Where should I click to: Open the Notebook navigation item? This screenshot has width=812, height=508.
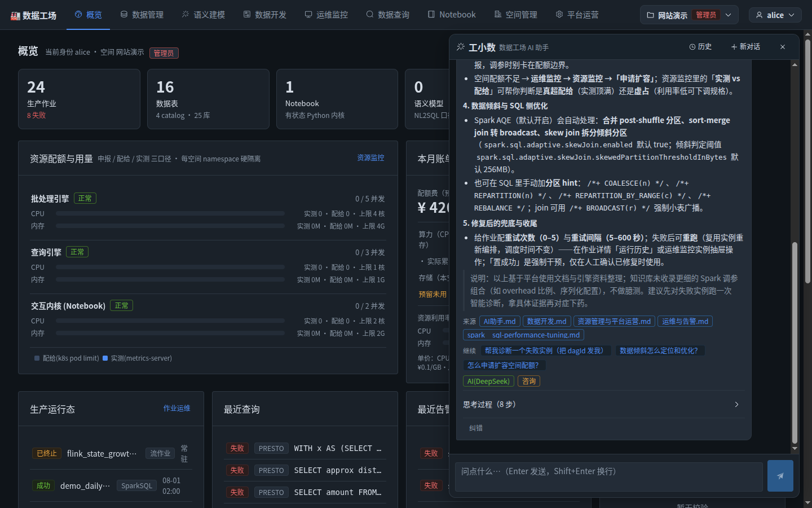[x=451, y=15]
